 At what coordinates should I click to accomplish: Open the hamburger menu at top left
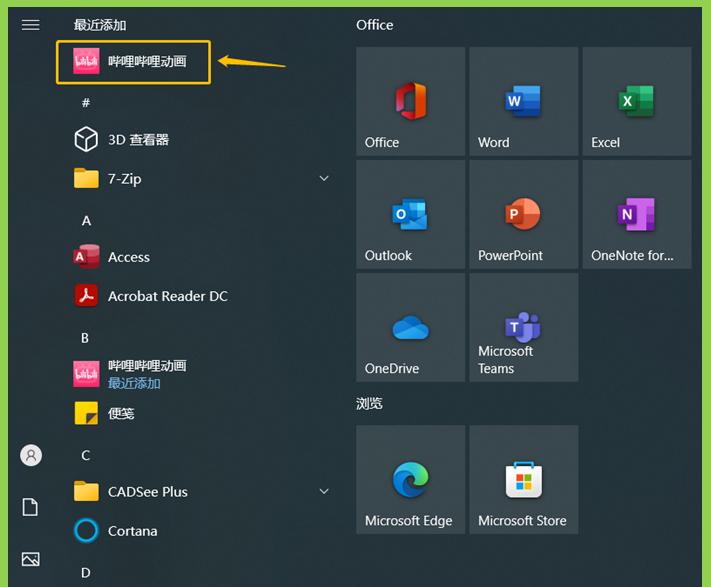tap(30, 25)
